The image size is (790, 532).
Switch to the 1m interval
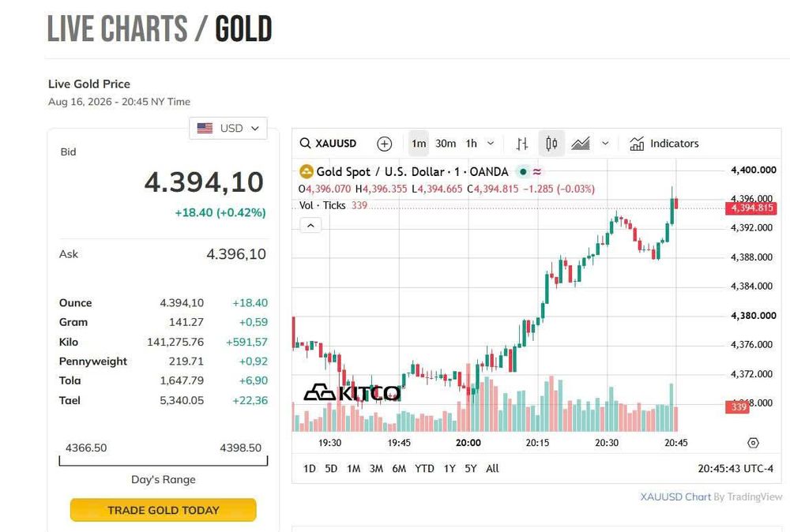[419, 144]
